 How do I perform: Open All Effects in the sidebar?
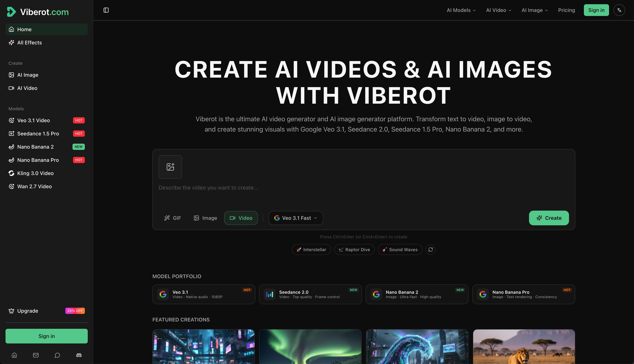[46, 43]
